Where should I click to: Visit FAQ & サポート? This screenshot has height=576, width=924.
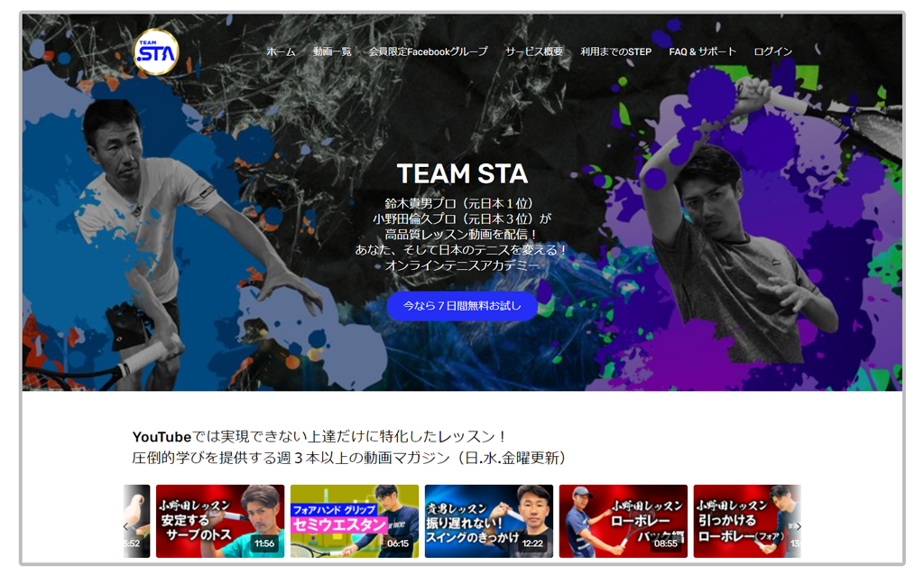702,51
